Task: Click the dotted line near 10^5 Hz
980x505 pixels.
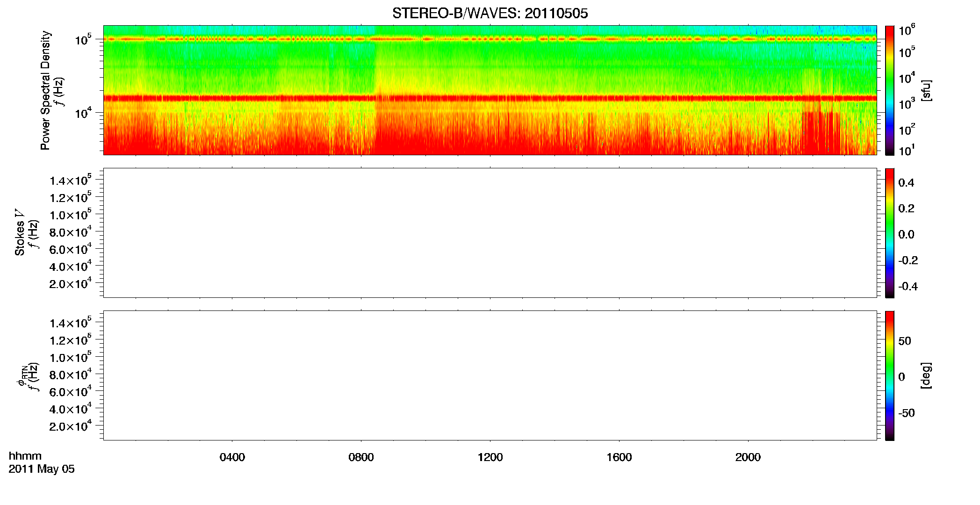Action: (x=490, y=39)
